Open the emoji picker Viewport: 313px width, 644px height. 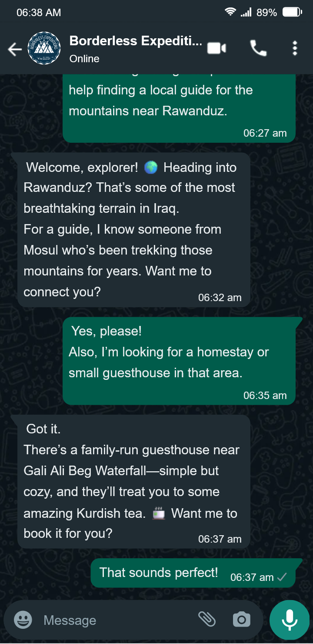(23, 620)
